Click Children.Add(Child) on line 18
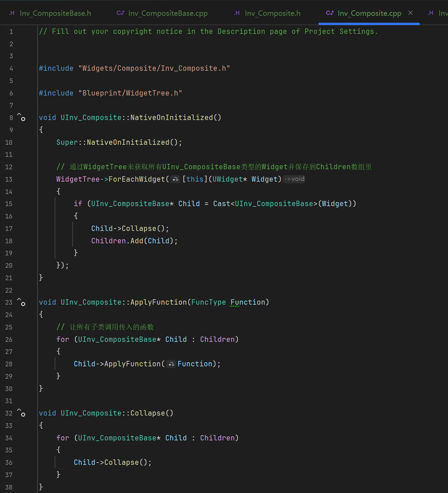 pos(134,241)
